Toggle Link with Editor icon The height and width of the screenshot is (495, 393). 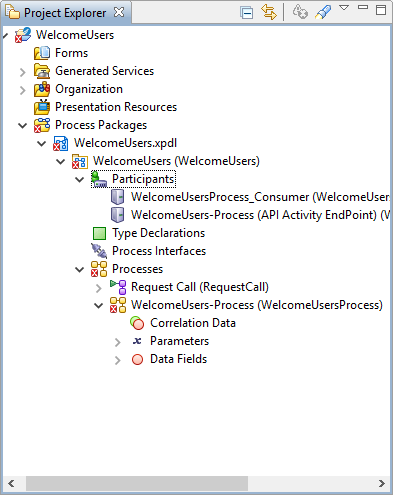pyautogui.click(x=269, y=13)
